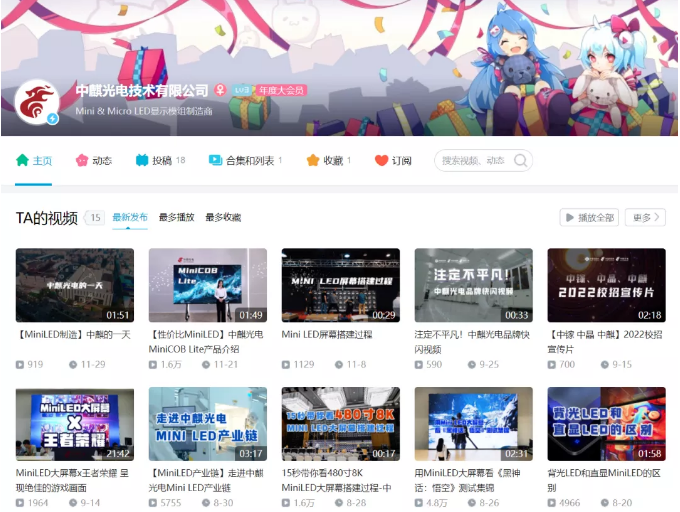Image resolution: width=680 pixels, height=512 pixels.
Task: Click the clock icon beside 8-26
Action: (472, 503)
